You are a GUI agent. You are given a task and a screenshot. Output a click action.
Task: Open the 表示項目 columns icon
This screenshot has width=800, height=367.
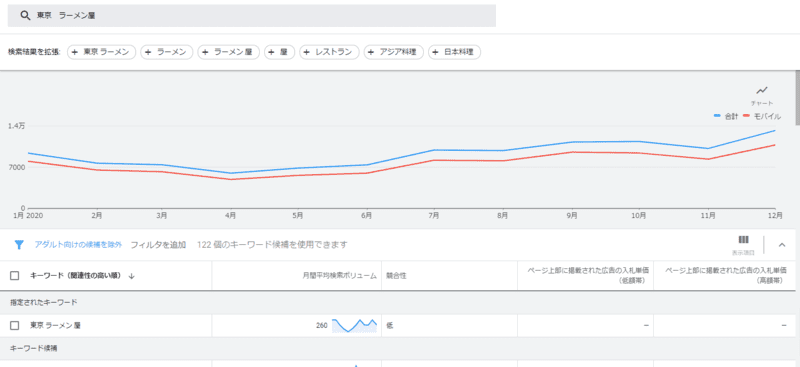pos(743,240)
